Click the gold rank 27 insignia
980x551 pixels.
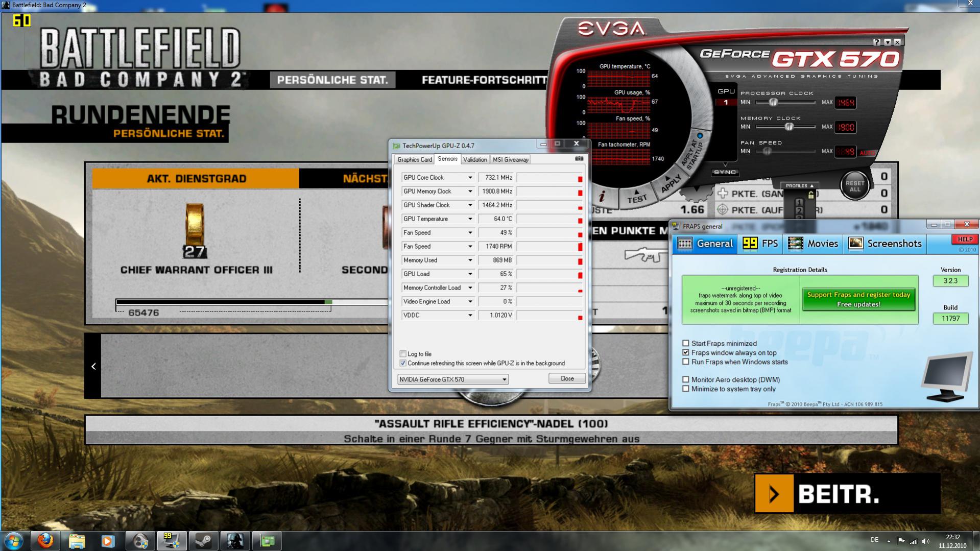coord(195,230)
